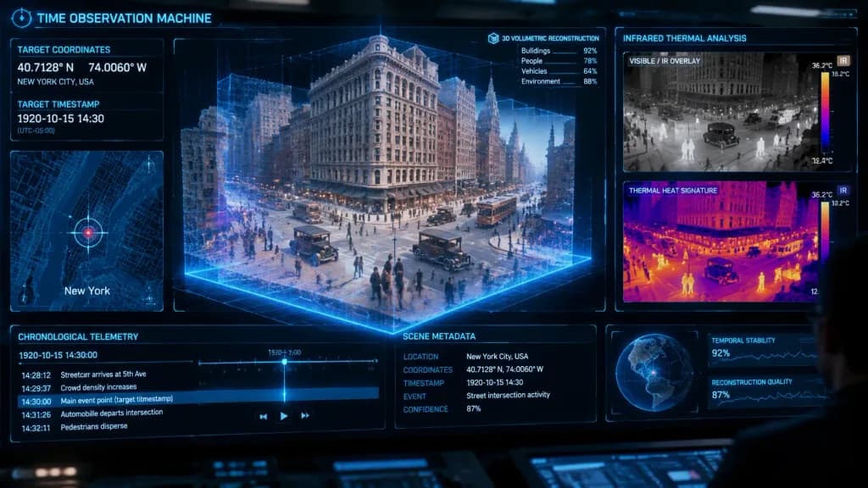Screen dimensions: 868x488
Task: Click the People 78% reconstruction stat
Action: point(559,61)
